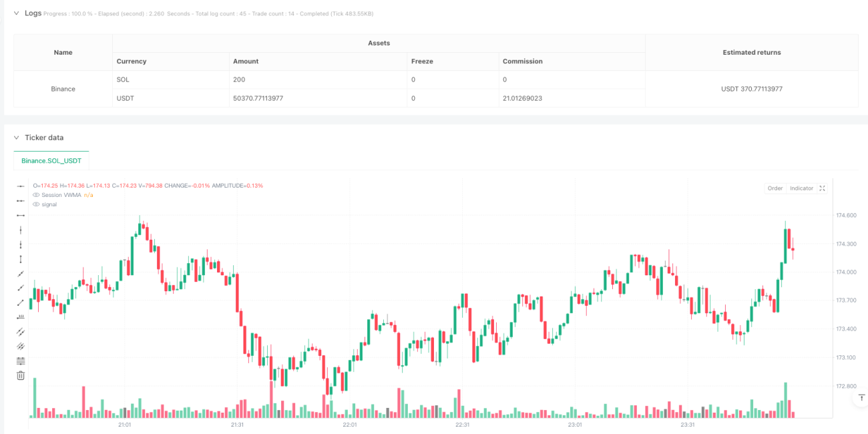
Task: Click the Order button on the chart
Action: tap(775, 188)
